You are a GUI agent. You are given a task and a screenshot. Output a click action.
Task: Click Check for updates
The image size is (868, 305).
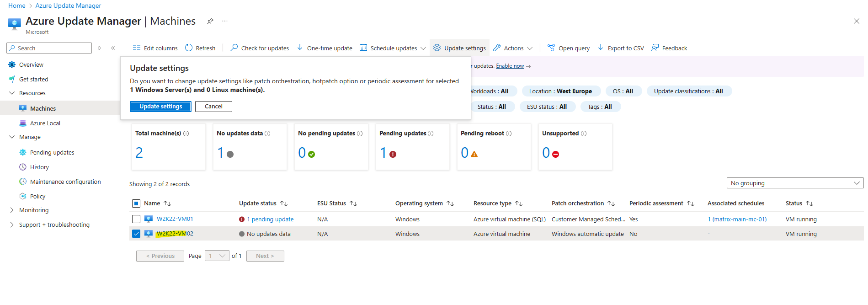click(x=260, y=48)
